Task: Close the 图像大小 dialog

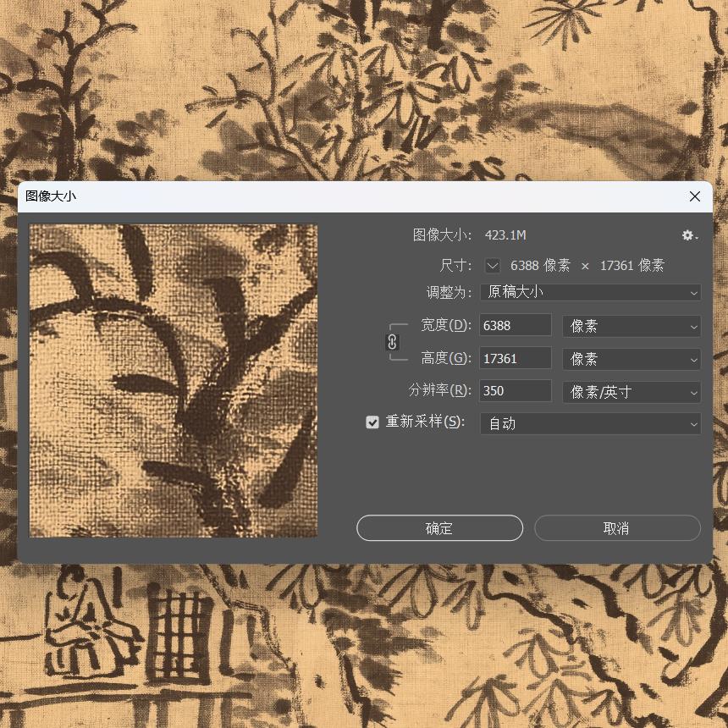Action: 695,196
